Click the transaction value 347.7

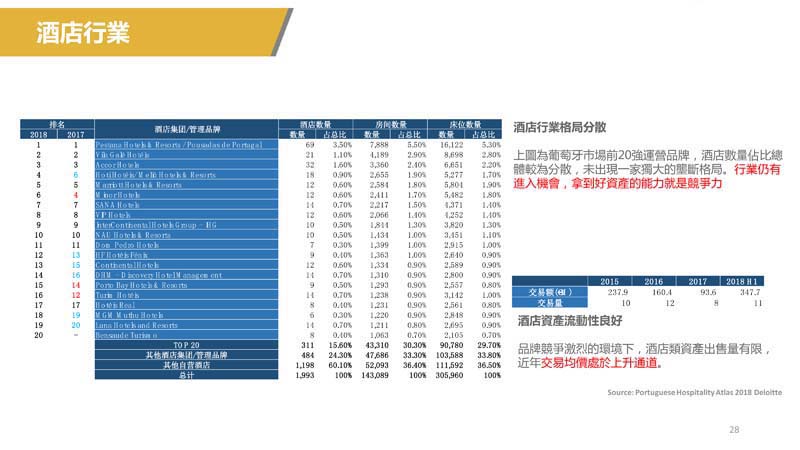[x=750, y=292]
